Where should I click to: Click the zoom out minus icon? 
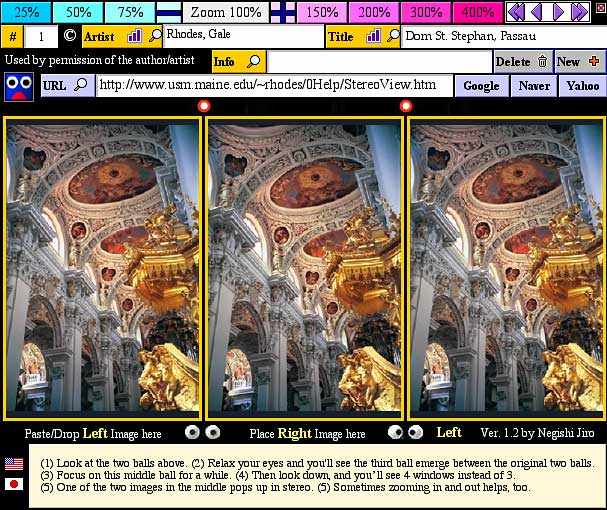pyautogui.click(x=168, y=12)
